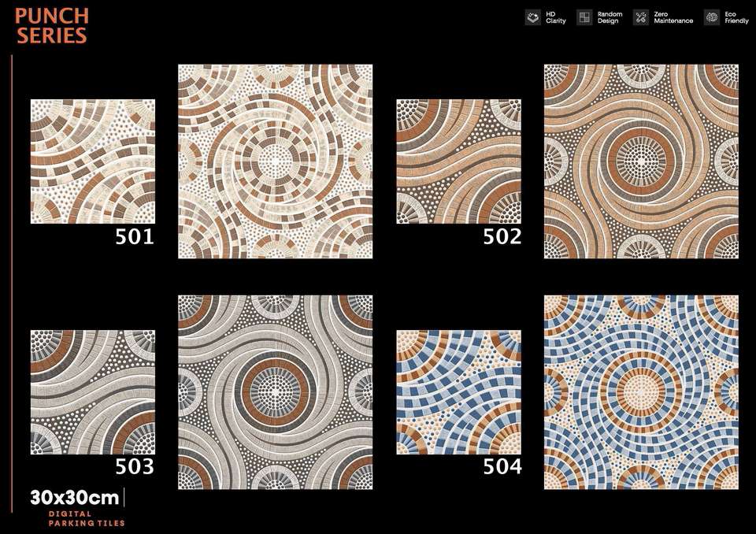Click the tile number 501 label
Viewport: 756px width, 534px height.
[x=135, y=237]
